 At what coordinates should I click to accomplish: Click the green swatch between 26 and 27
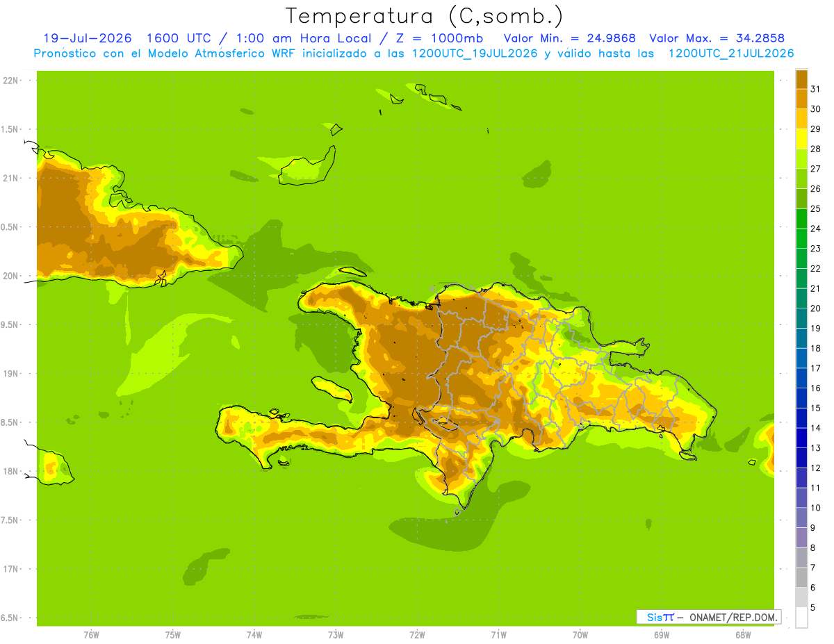pyautogui.click(x=801, y=179)
